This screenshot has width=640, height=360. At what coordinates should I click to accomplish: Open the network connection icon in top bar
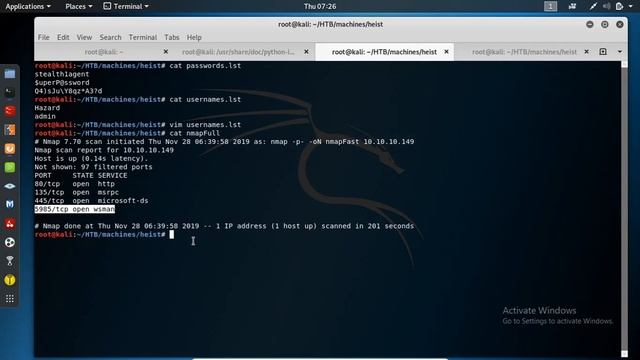click(593, 6)
